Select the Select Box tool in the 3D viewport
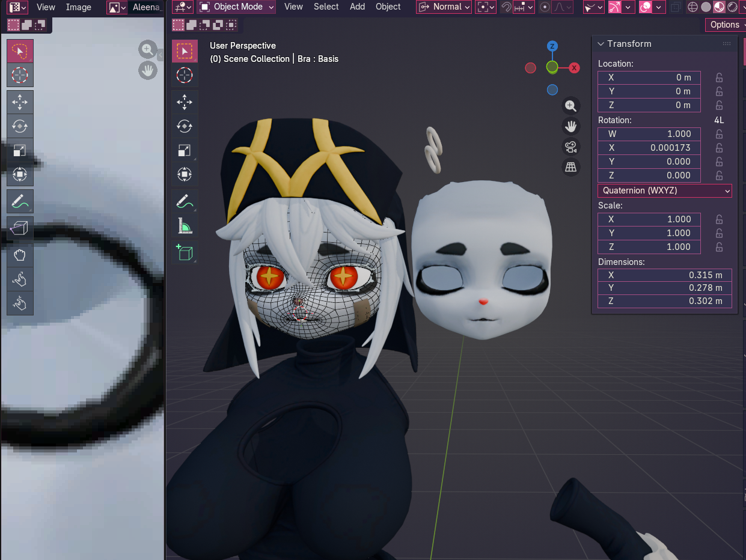This screenshot has height=560, width=746. 185,51
